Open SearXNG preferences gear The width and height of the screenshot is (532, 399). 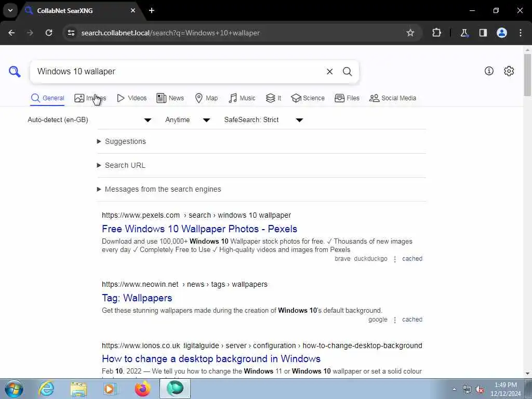tap(509, 71)
